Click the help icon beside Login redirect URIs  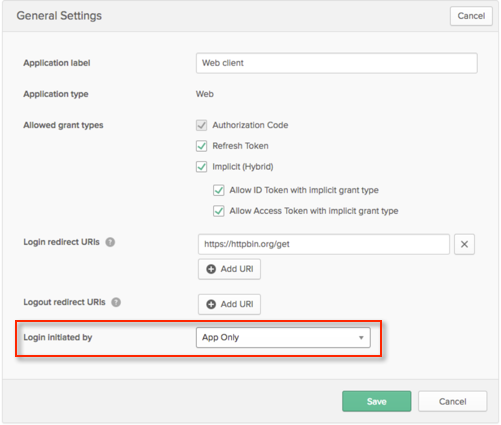point(110,242)
